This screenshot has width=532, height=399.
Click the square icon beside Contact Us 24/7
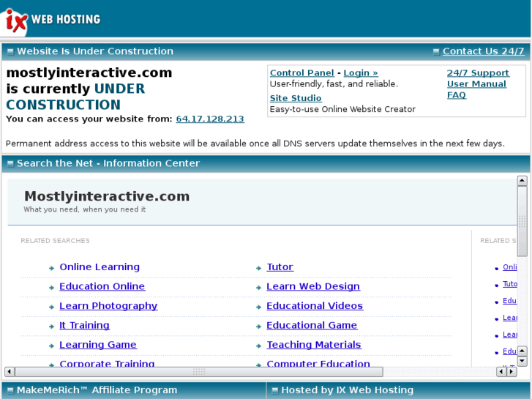pyautogui.click(x=436, y=52)
